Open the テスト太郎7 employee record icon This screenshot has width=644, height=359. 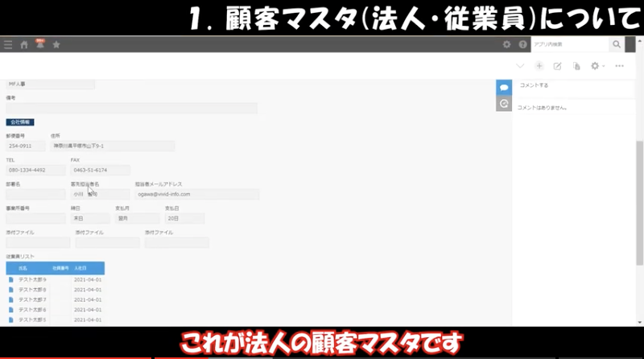click(x=11, y=299)
